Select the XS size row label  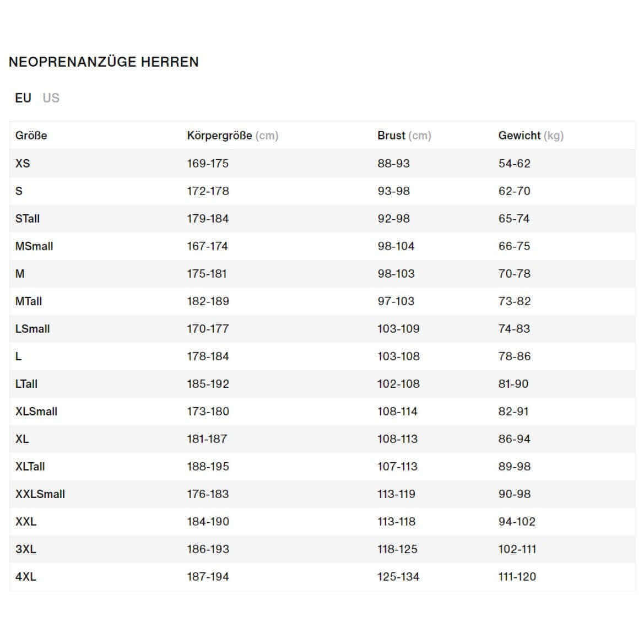tap(23, 164)
